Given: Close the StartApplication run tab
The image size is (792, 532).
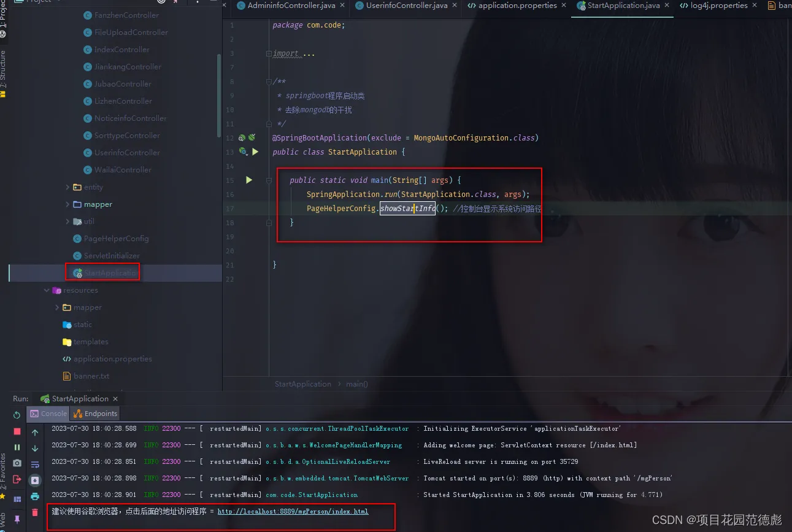Looking at the screenshot, I should click(117, 399).
